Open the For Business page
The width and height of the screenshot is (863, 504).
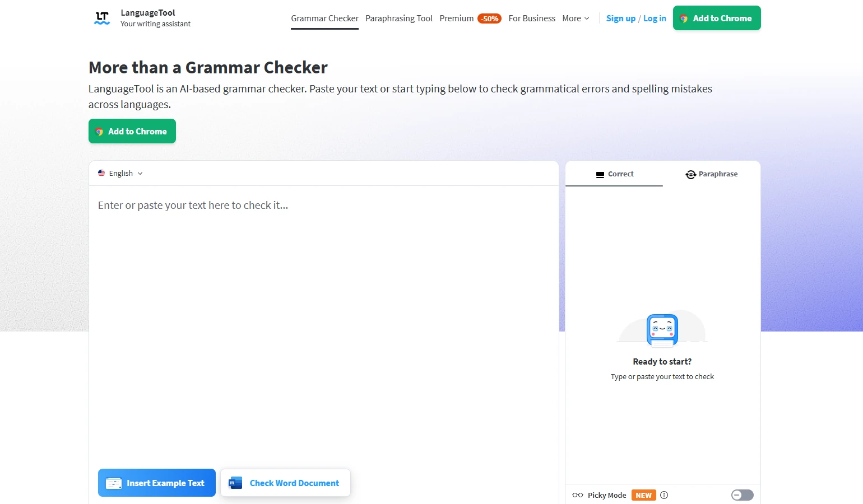pos(532,18)
